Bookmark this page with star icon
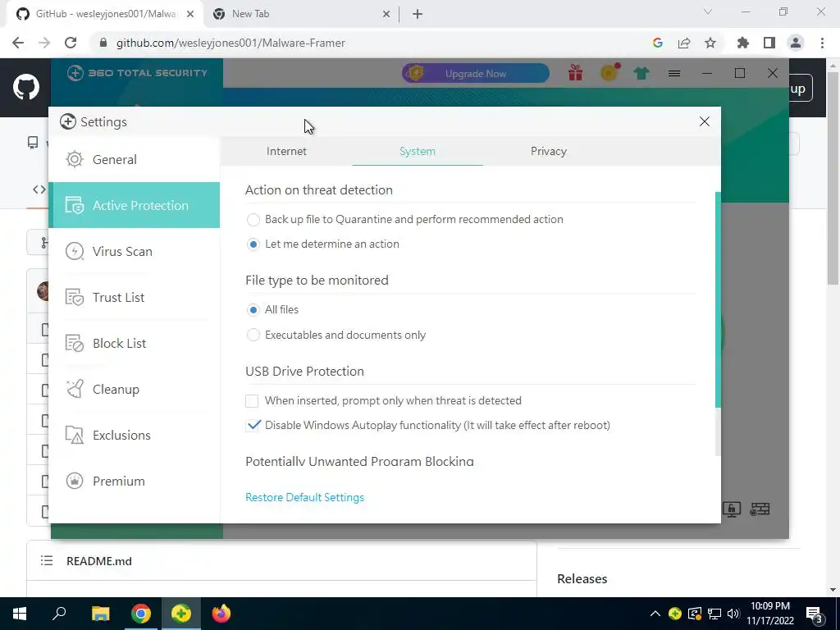 pyautogui.click(x=710, y=43)
